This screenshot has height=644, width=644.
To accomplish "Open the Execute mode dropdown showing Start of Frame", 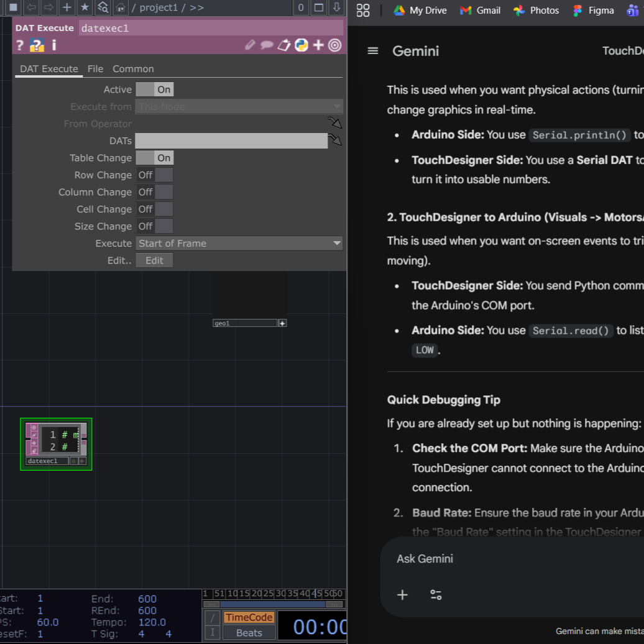I will (x=239, y=243).
